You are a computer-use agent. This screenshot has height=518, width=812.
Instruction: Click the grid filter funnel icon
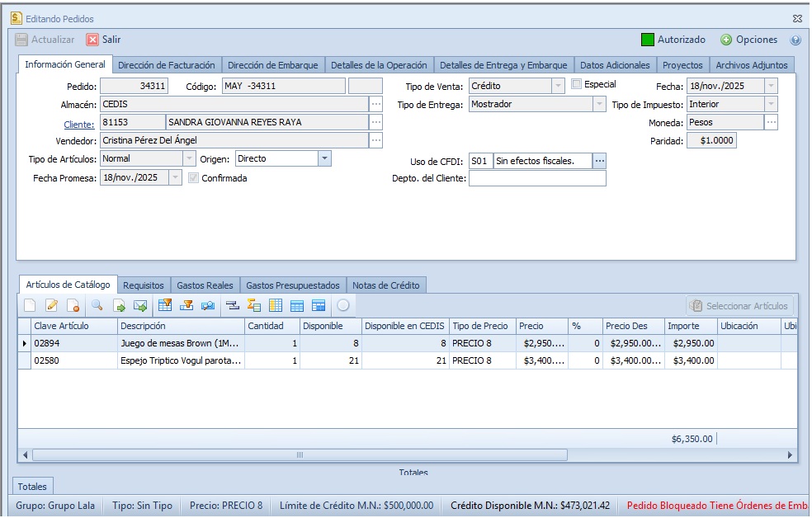[164, 305]
